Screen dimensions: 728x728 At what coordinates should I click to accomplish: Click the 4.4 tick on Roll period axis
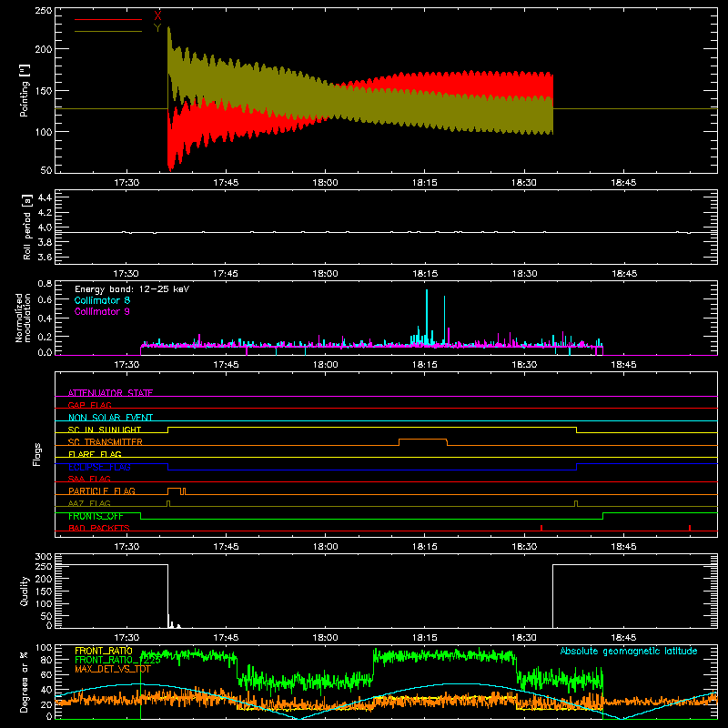[x=45, y=197]
